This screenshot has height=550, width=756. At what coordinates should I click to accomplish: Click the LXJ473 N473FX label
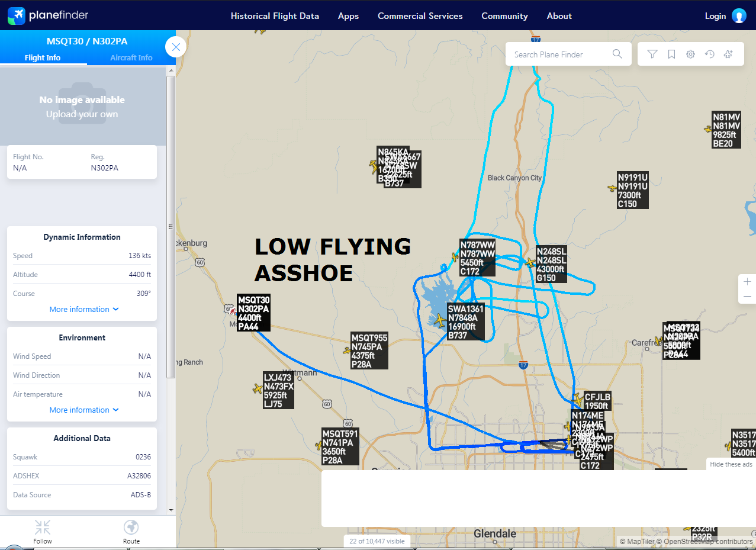[279, 390]
